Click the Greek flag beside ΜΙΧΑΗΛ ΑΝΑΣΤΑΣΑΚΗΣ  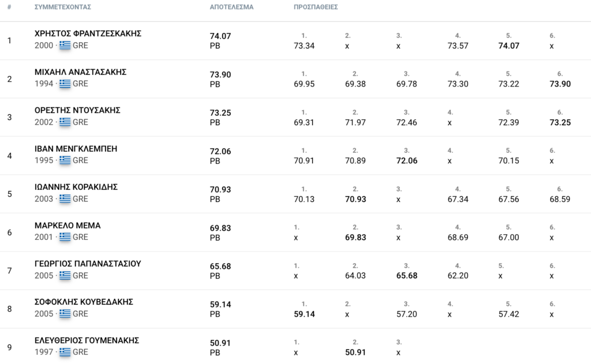(x=65, y=84)
